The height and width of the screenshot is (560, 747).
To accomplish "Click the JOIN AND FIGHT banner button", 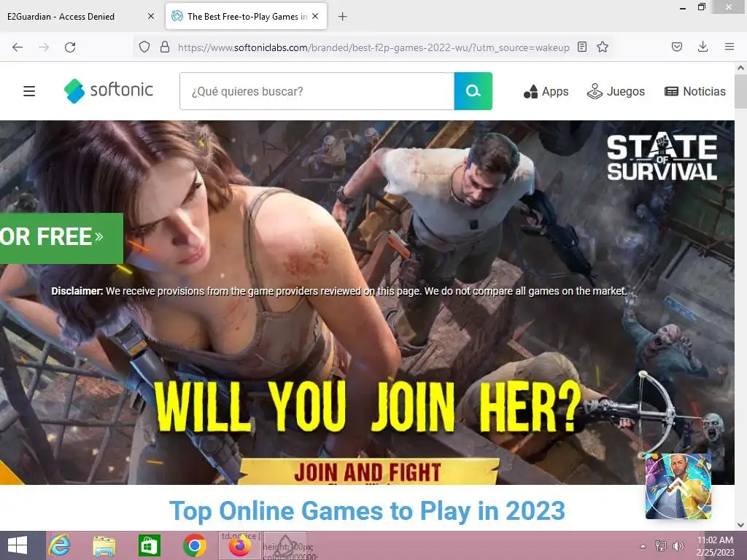I will pyautogui.click(x=368, y=472).
